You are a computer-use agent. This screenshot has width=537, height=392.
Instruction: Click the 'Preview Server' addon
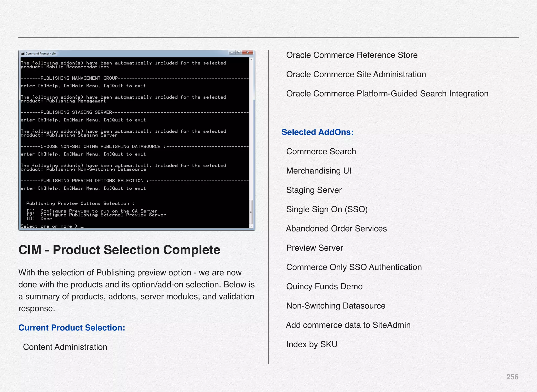(315, 248)
